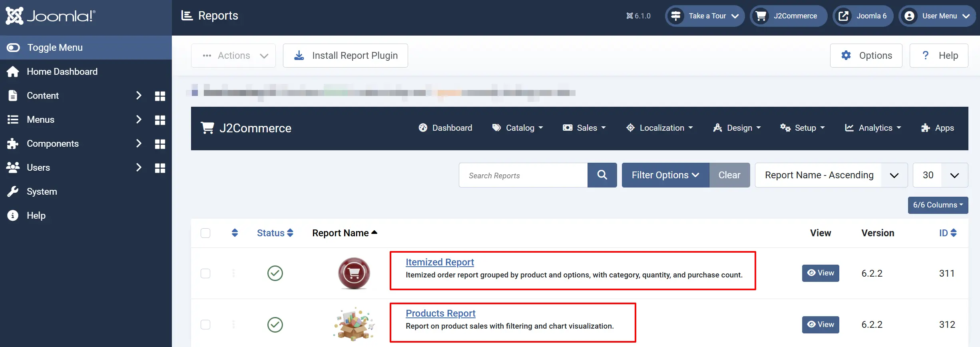Open Report Name - Ascending sort dropdown

pos(831,175)
